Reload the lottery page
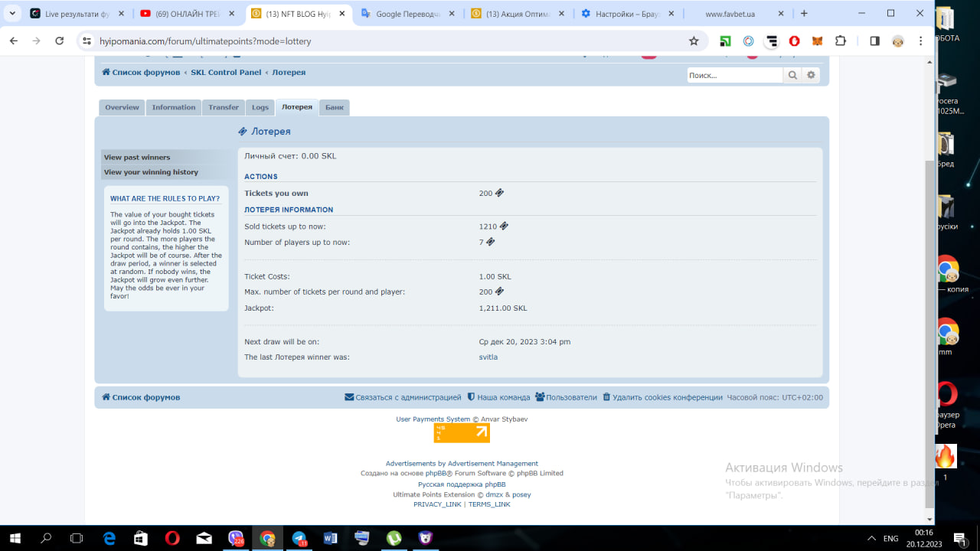980x551 pixels. pos(60,41)
